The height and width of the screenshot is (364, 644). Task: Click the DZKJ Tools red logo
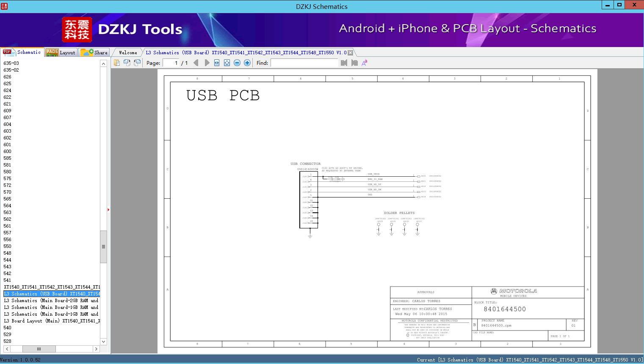click(x=77, y=30)
